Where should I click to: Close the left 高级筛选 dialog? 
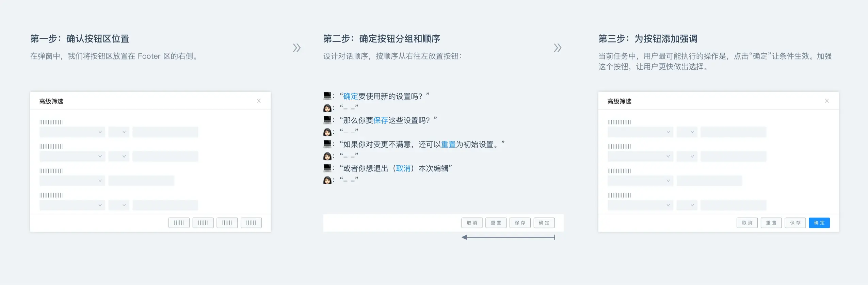tap(259, 101)
